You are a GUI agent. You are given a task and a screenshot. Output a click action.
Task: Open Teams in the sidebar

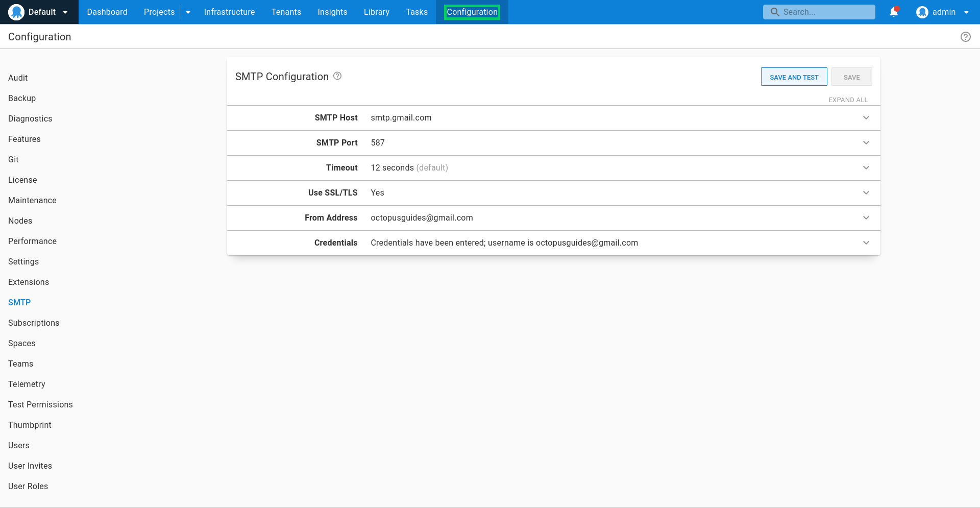[20, 364]
